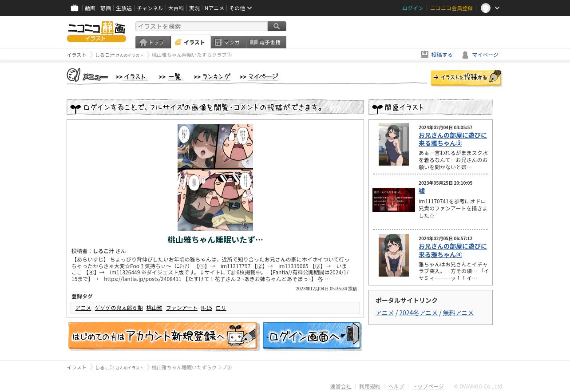The image size is (570, 392).
Task: Open the 利用規約 footer link
Action: [x=370, y=386]
